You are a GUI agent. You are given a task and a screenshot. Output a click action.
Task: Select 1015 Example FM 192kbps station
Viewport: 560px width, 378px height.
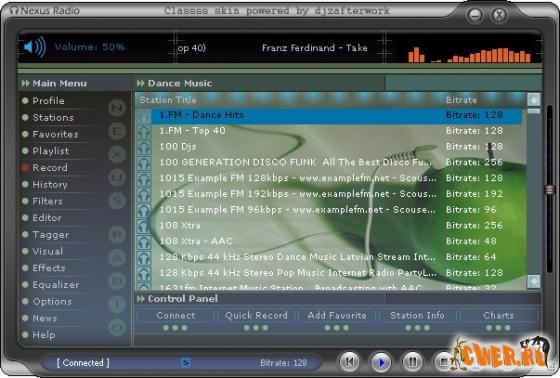(x=329, y=194)
